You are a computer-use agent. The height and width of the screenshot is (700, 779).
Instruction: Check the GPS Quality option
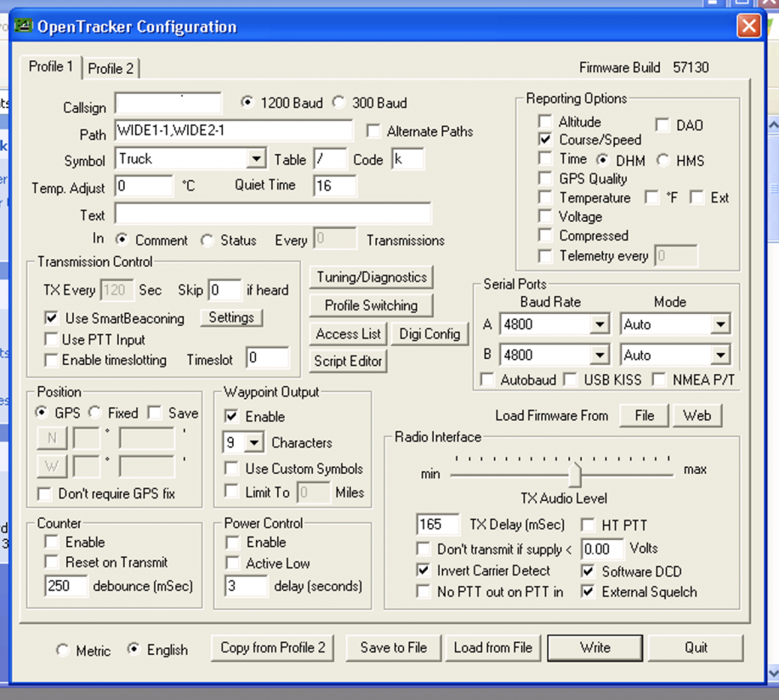tap(545, 179)
